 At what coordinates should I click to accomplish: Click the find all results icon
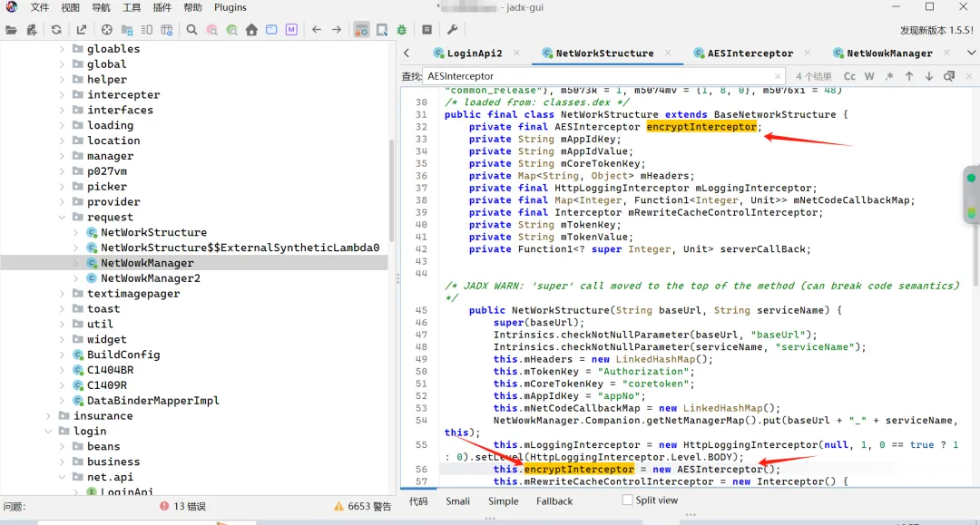click(949, 76)
